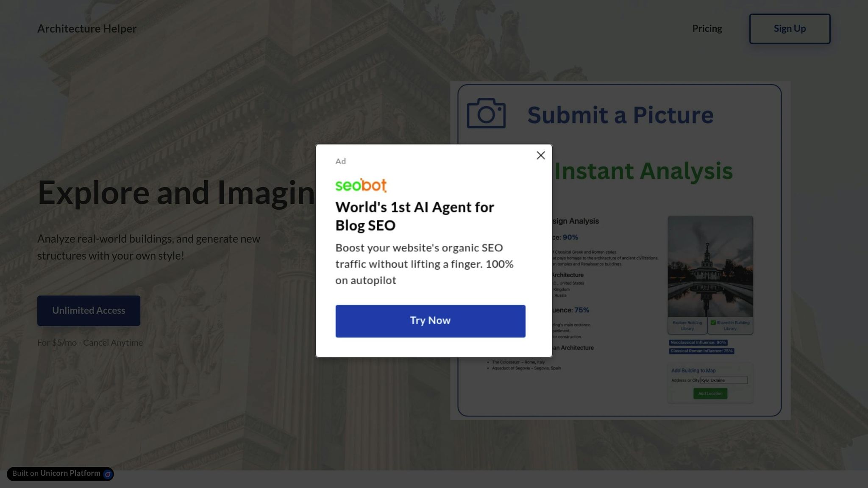
Task: Click the 'Analyze real-world buildings' subtitle text
Action: click(x=149, y=247)
